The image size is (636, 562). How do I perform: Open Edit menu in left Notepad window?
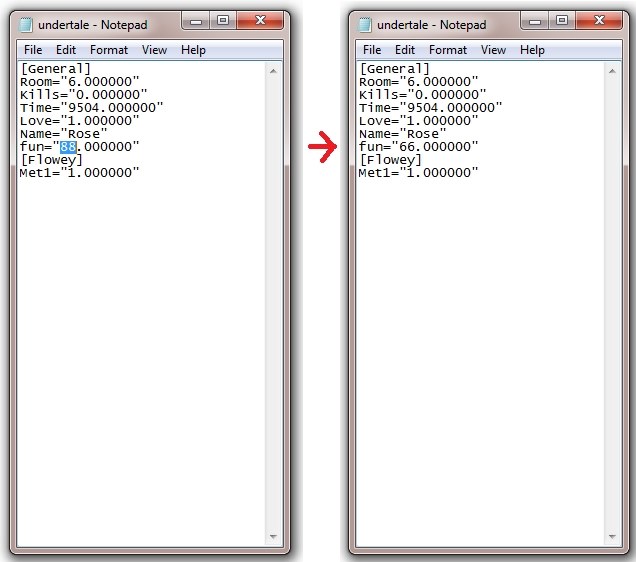(66, 50)
